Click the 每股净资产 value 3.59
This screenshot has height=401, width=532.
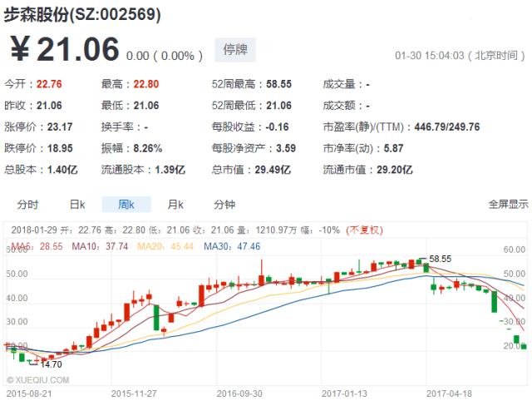(286, 148)
